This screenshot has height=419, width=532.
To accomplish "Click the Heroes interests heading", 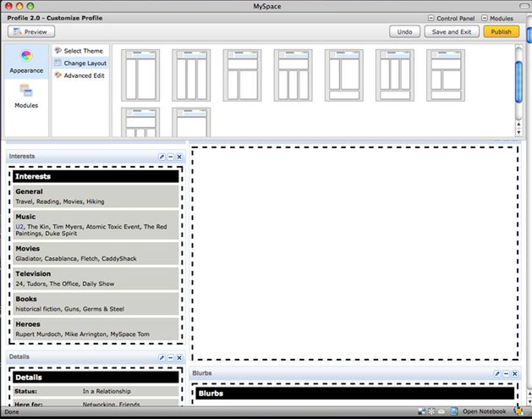I will [28, 324].
